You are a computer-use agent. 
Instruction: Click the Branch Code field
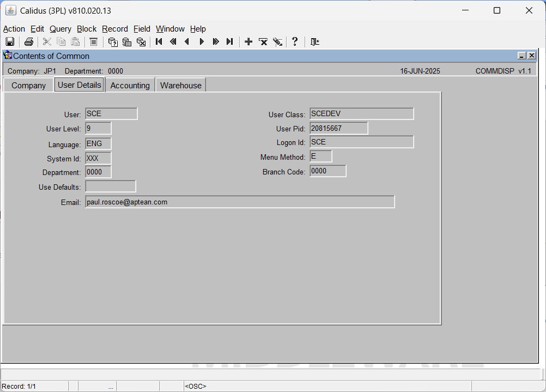point(328,171)
